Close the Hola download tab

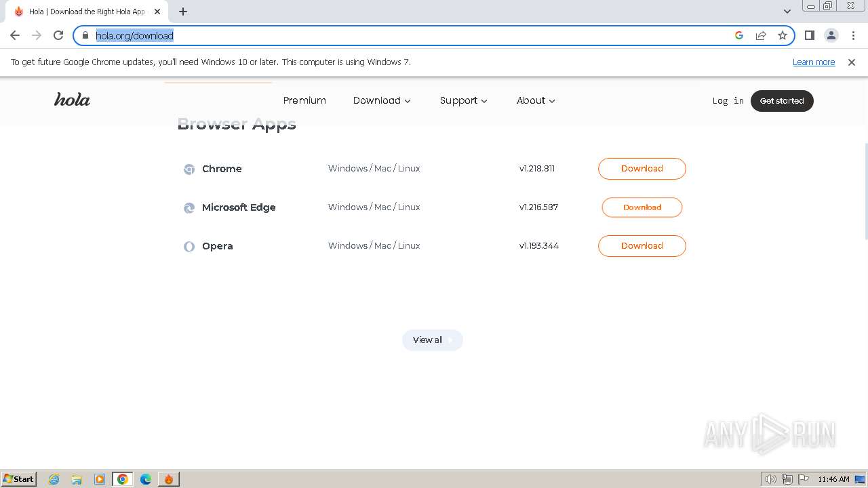(157, 12)
